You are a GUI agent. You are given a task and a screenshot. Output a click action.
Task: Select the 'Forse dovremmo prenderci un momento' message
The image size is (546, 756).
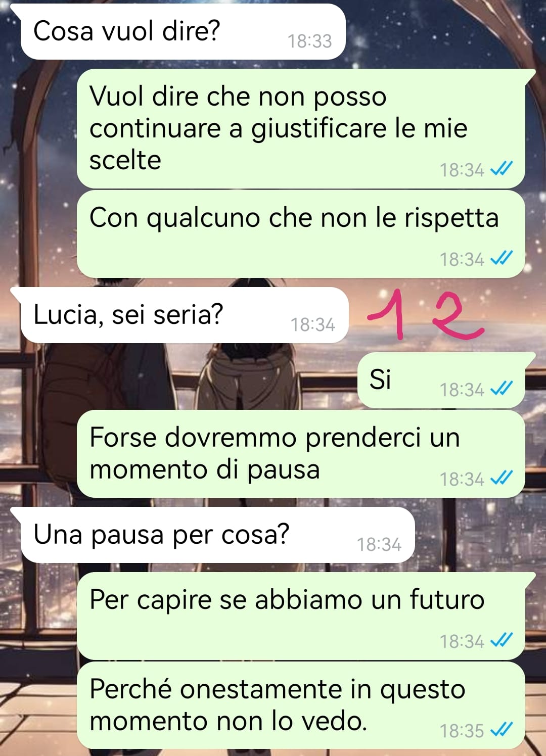pyautogui.click(x=301, y=454)
